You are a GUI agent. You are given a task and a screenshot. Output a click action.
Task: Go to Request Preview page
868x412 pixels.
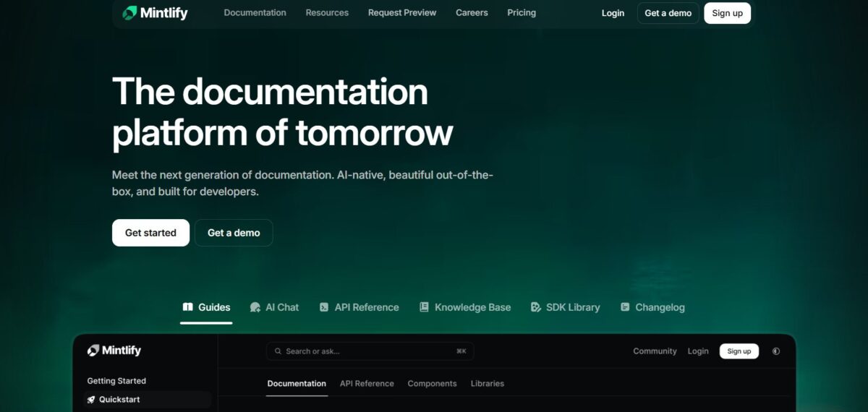402,13
